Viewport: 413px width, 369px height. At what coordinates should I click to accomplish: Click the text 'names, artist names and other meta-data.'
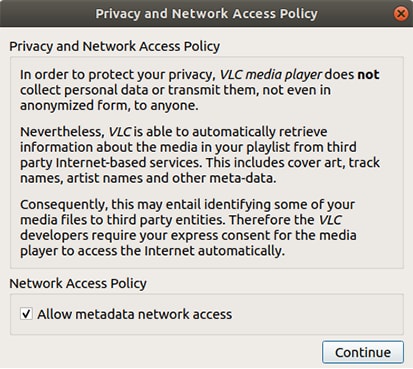[x=148, y=178]
